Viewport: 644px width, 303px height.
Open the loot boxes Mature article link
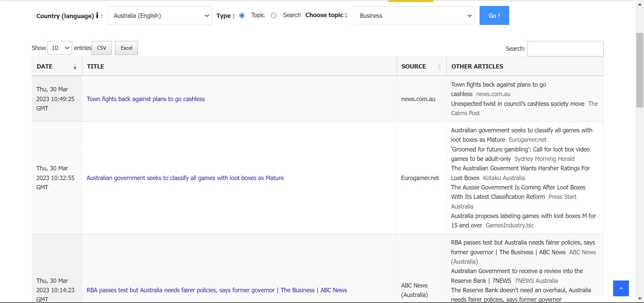click(185, 178)
